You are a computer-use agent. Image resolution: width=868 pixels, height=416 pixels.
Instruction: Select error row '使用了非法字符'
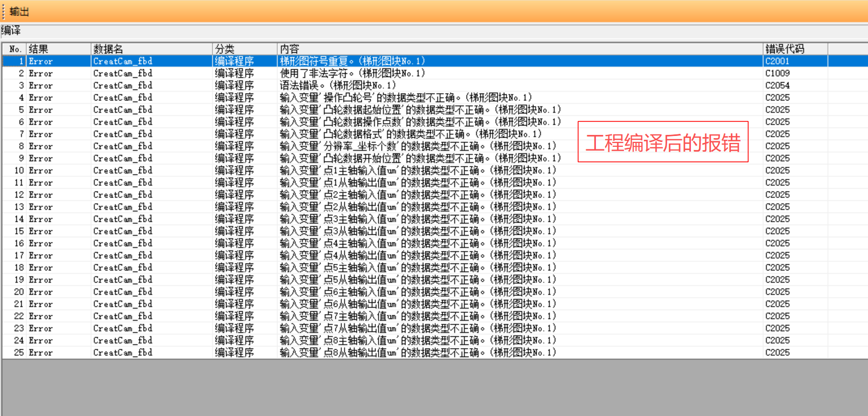[352, 73]
